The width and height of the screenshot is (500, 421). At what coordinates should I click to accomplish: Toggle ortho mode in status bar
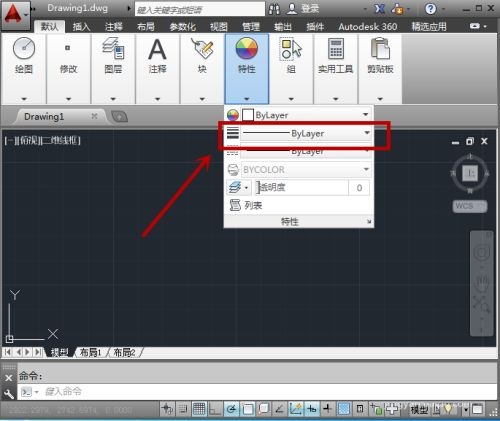[x=215, y=409]
